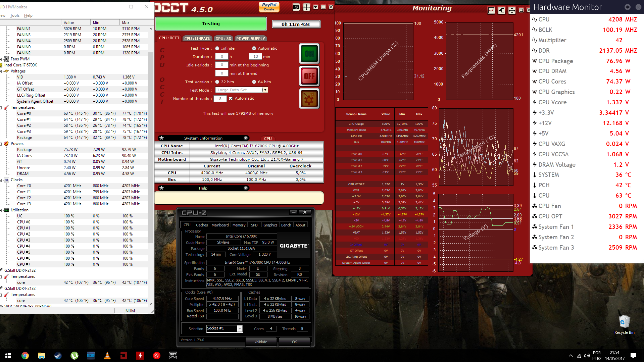644x362 pixels.
Task: Start the test with the green ON button
Action: (309, 54)
